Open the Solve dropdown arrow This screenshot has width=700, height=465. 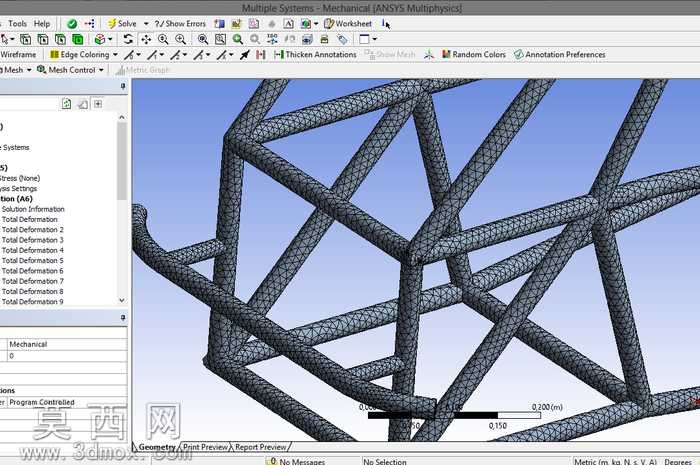(146, 24)
